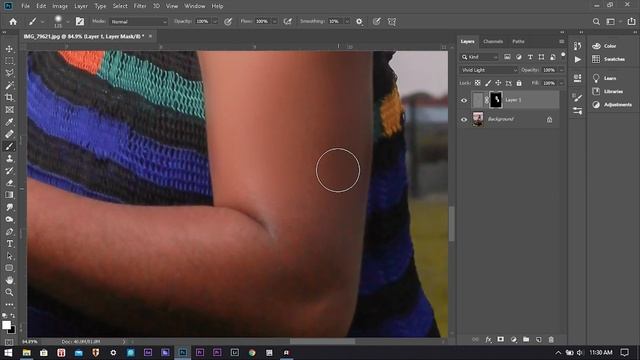Select the Lasso tool
The height and width of the screenshot is (360, 640).
click(x=9, y=73)
